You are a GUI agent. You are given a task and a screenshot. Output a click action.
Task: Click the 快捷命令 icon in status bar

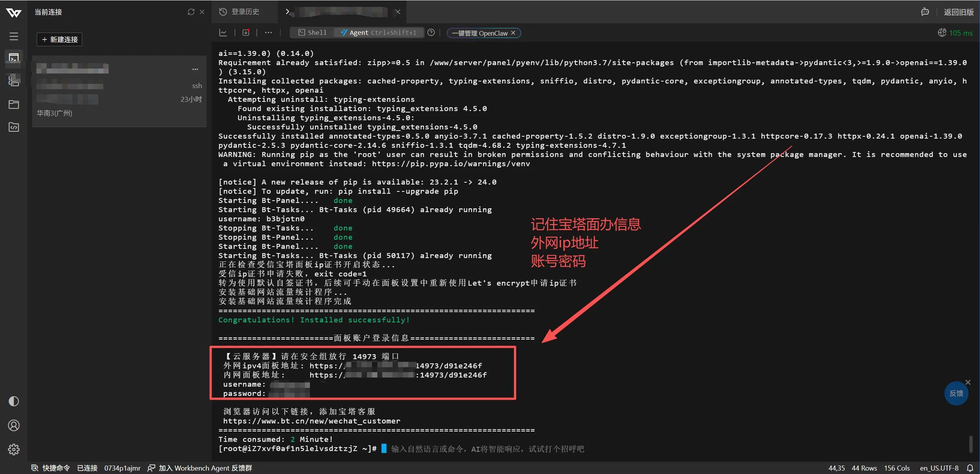[x=35, y=468]
